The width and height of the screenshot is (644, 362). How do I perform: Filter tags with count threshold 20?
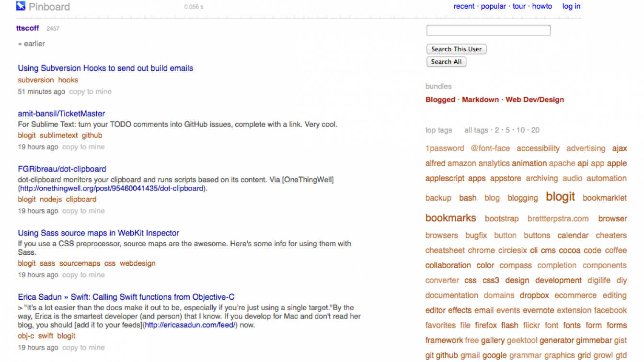coord(535,130)
